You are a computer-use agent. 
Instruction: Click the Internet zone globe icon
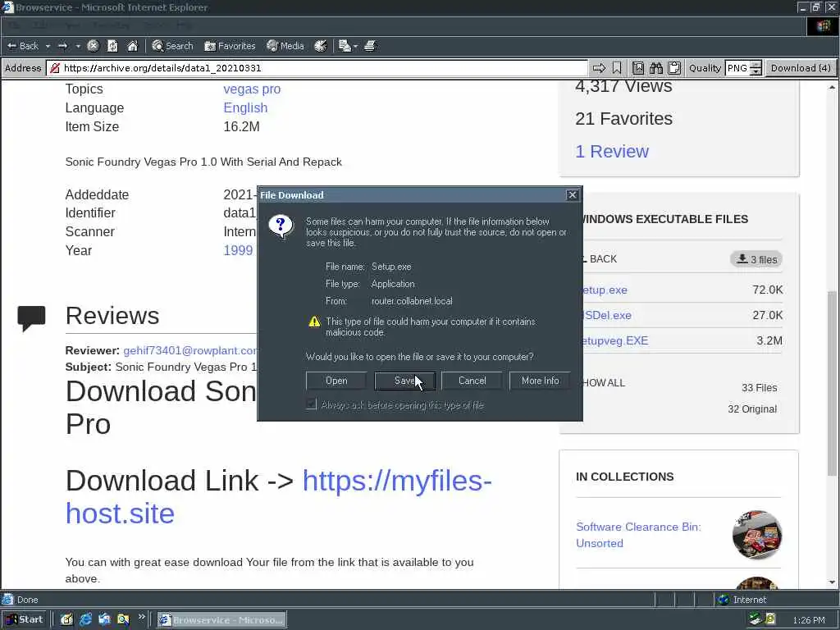[x=724, y=600]
